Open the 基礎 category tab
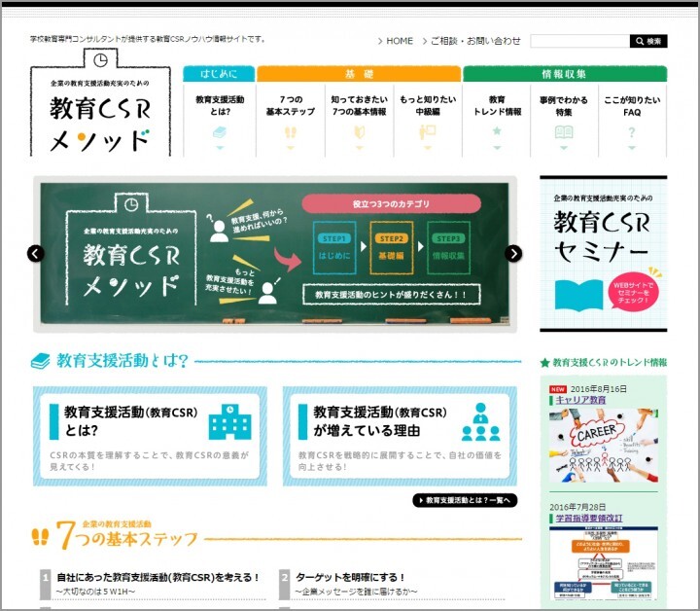This screenshot has height=611, width=700. (359, 74)
